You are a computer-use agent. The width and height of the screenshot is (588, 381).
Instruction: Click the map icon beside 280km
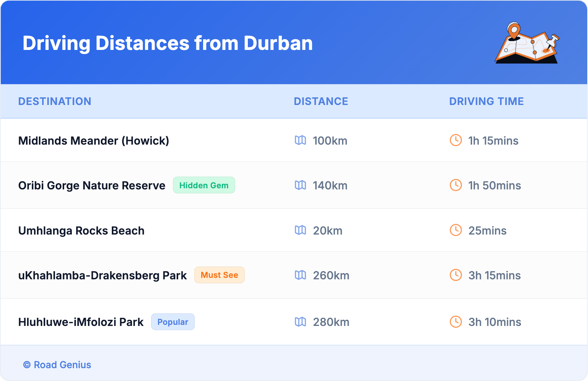(x=300, y=322)
